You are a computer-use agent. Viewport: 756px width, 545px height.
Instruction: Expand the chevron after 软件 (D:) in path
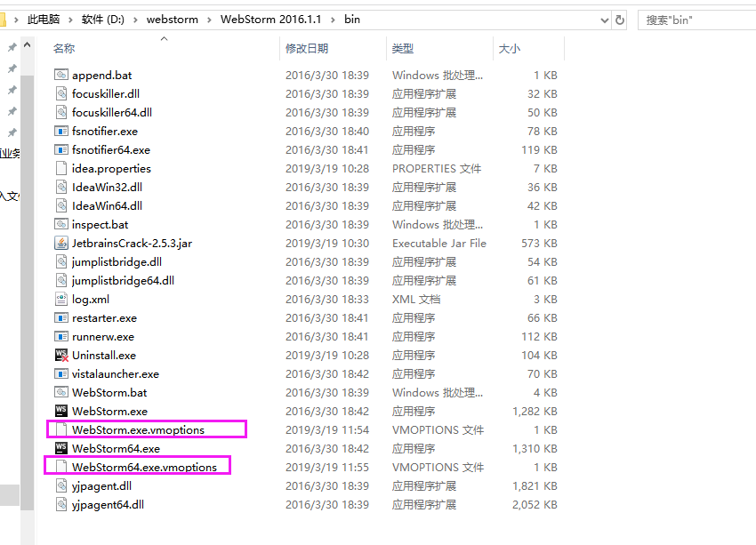tap(135, 20)
